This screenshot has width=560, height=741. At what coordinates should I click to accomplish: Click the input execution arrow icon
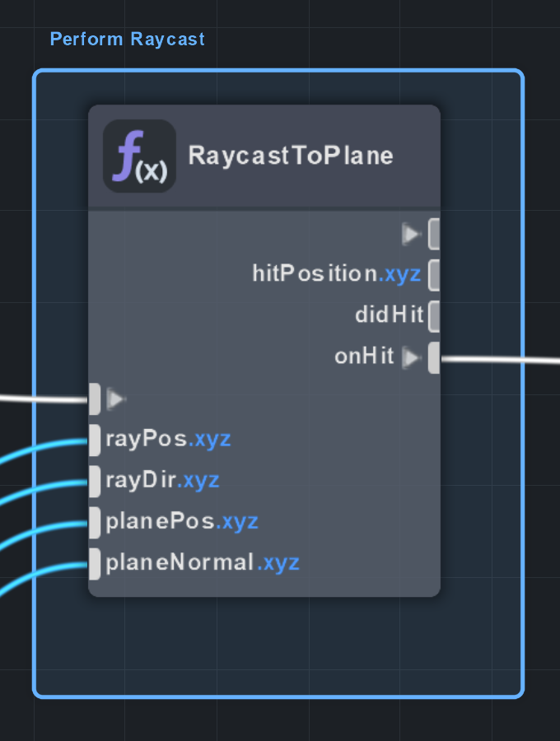pyautogui.click(x=116, y=399)
